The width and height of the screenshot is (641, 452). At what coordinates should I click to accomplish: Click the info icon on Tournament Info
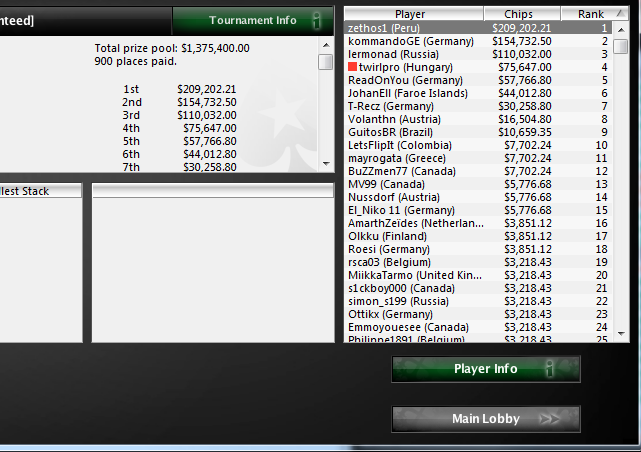[317, 20]
